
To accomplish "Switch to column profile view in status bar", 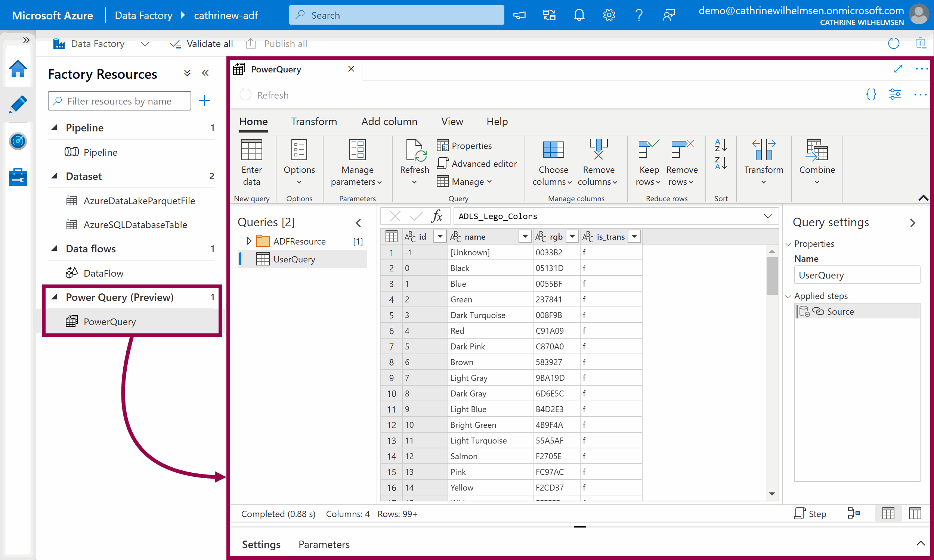I will click(x=915, y=513).
